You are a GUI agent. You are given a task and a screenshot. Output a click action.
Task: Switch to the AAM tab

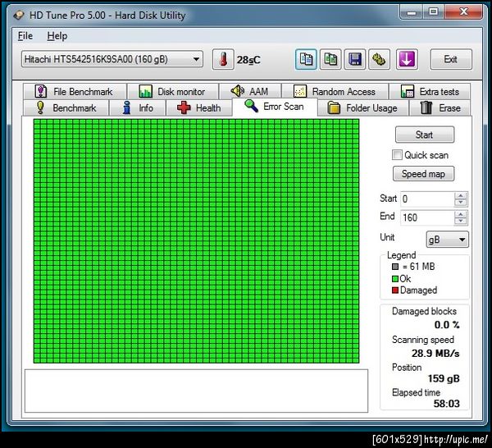250,91
